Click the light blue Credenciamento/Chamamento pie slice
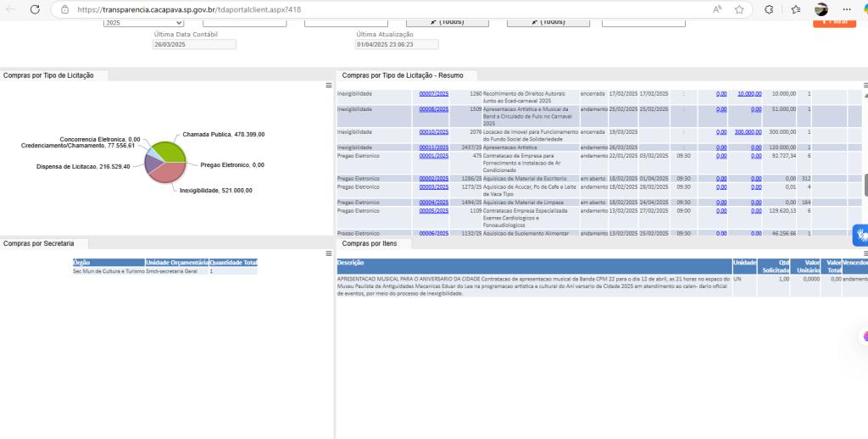Image resolution: width=868 pixels, height=439 pixels. tap(154, 154)
